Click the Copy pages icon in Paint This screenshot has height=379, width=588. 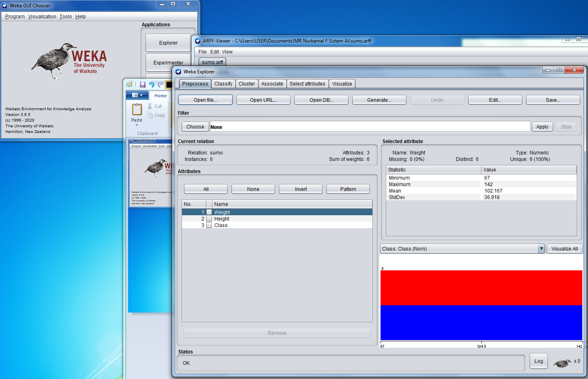click(150, 115)
